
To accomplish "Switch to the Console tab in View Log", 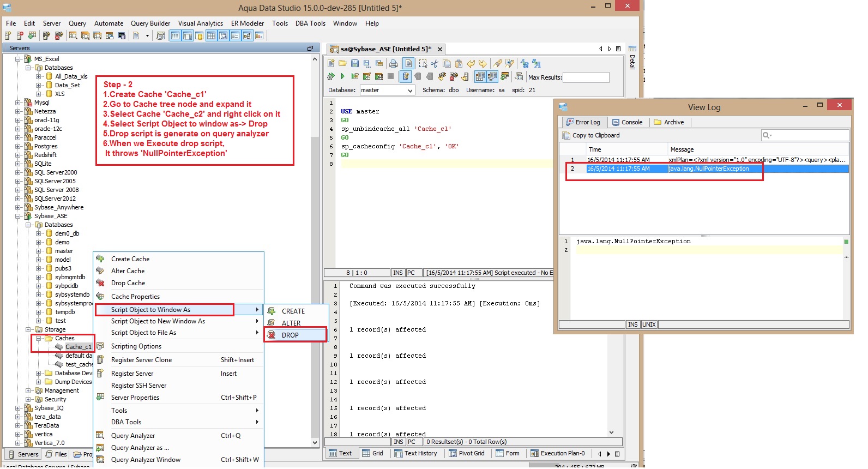I will [x=627, y=122].
